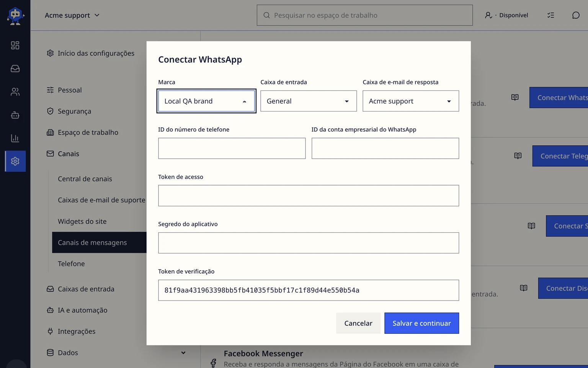Click the Token de verificação field
Image resolution: width=588 pixels, height=368 pixels.
pos(309,290)
